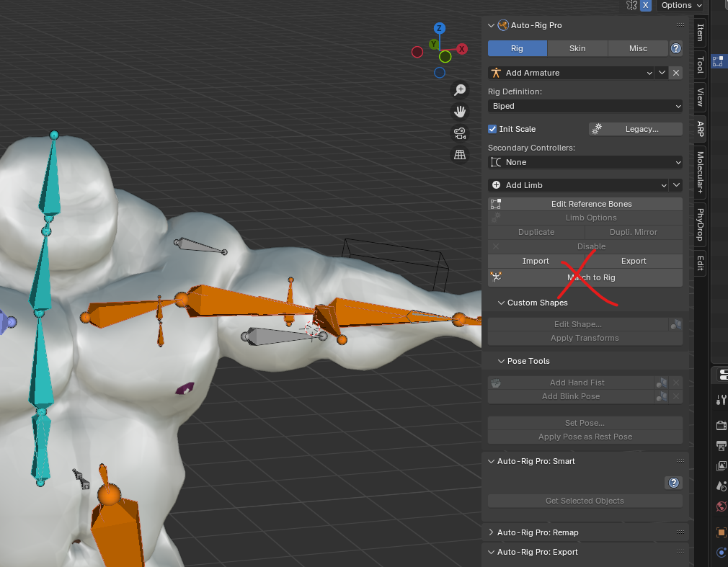728x567 pixels.
Task: Open the ARP sidebar tab
Action: [700, 128]
